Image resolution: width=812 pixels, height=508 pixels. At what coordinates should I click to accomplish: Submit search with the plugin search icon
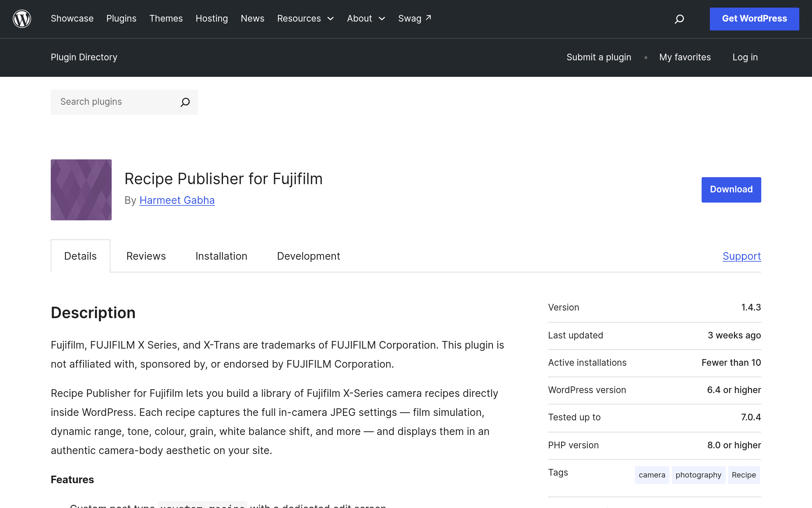click(x=185, y=102)
